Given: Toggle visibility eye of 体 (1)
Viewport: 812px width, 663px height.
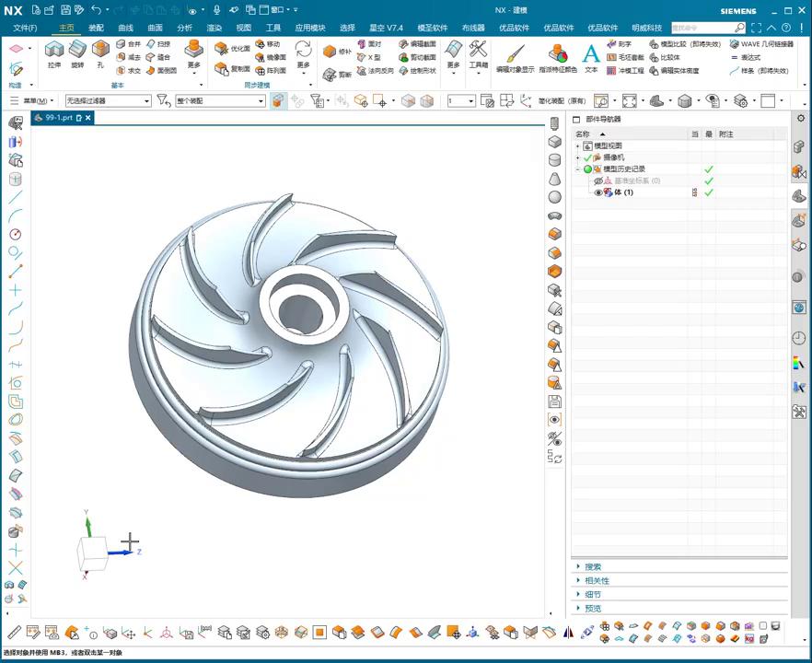Looking at the screenshot, I should pyautogui.click(x=597, y=192).
